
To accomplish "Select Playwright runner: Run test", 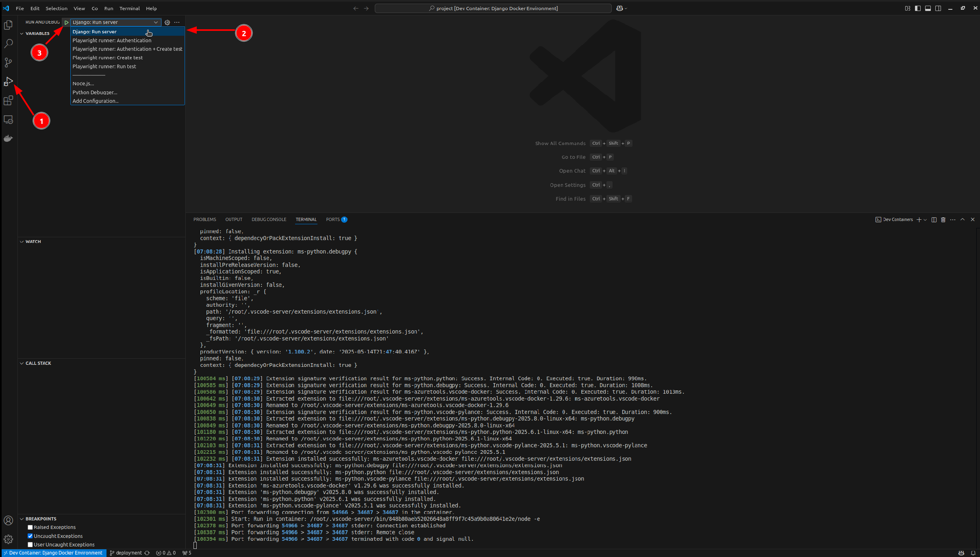I will (x=128, y=67).
